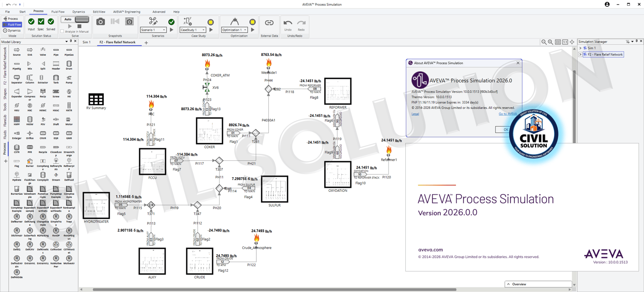Viewport: 644px width, 292px height.
Task: Choose the Flag model icon
Action: tap(17, 161)
